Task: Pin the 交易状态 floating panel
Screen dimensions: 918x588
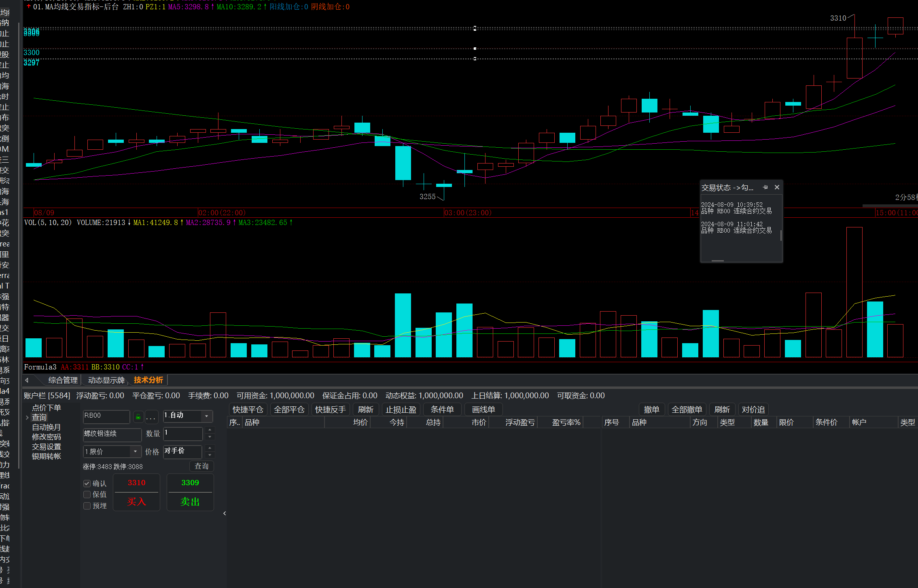Action: (765, 187)
